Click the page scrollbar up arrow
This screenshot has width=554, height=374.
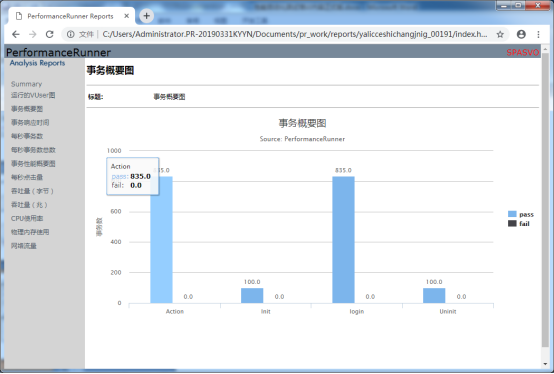545,49
